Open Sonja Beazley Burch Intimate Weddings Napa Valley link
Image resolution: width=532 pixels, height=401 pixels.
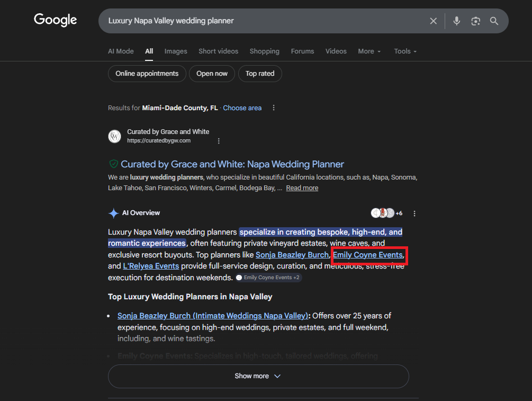point(213,316)
